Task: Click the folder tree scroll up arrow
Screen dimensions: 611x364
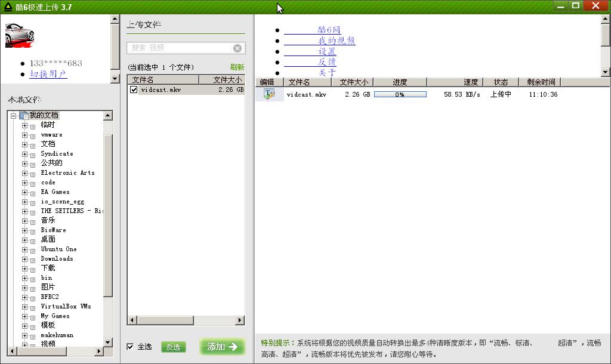Action: (109, 115)
